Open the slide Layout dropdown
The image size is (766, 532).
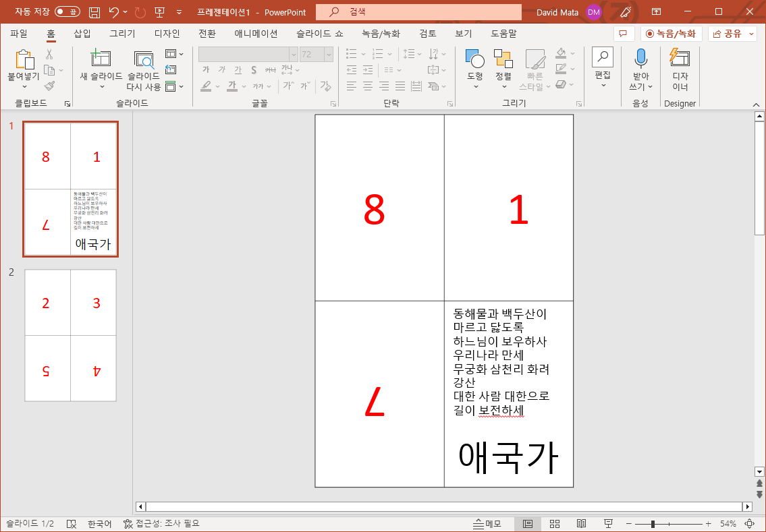pos(174,54)
